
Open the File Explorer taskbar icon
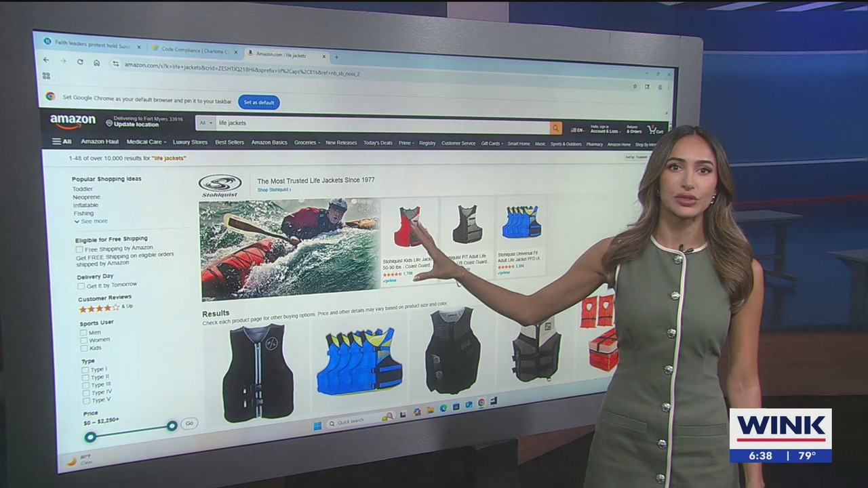click(430, 409)
